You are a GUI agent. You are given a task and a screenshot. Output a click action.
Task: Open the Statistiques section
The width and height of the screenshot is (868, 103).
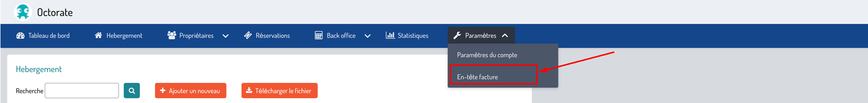pyautogui.click(x=413, y=35)
